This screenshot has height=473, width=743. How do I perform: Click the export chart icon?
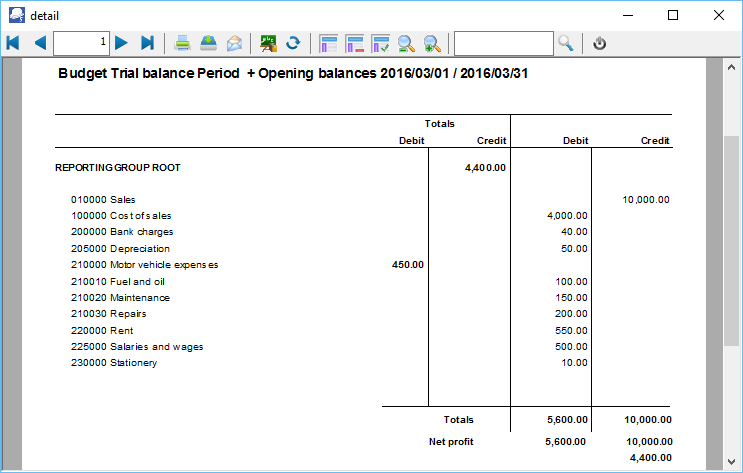(268, 43)
